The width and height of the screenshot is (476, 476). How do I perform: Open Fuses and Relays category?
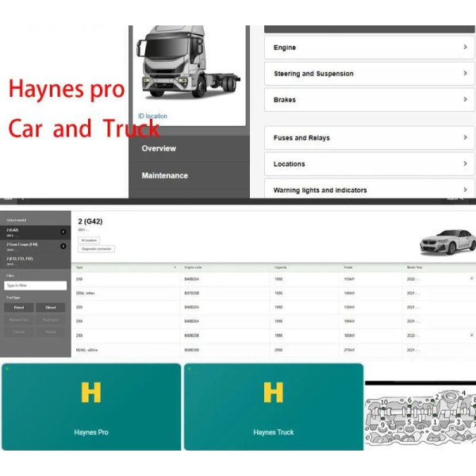[x=369, y=138]
